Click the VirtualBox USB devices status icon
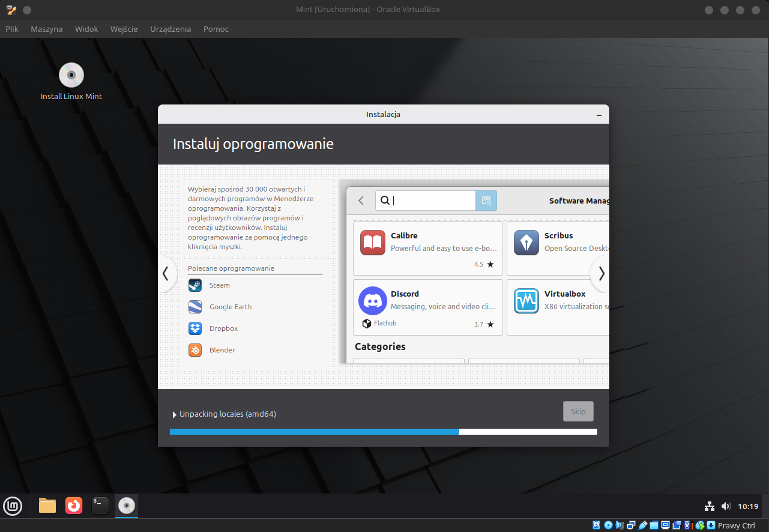Image resolution: width=769 pixels, height=532 pixels. [642, 525]
